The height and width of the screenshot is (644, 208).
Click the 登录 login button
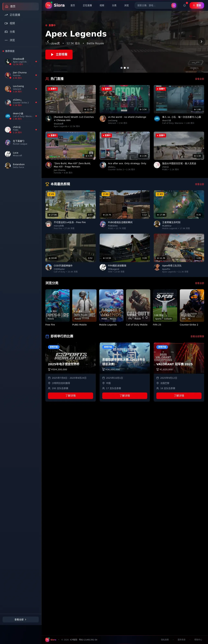[197, 5]
